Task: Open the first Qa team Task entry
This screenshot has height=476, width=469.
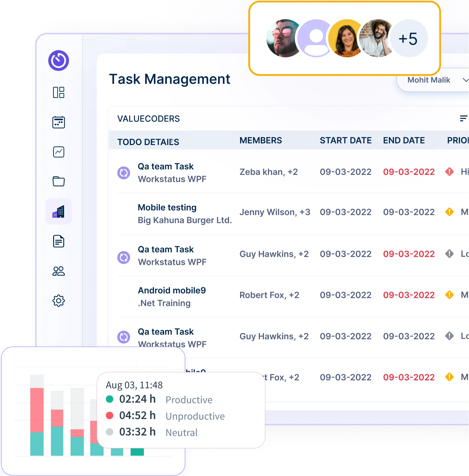Action: point(166,167)
